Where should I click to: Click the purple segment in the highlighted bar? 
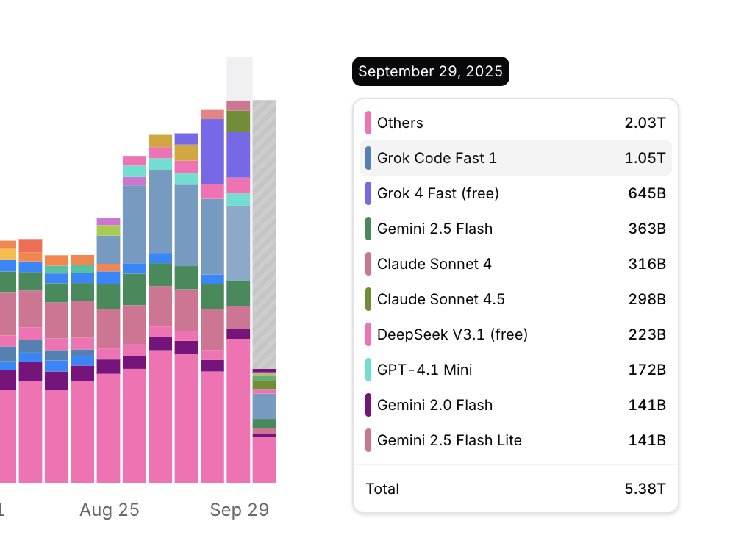click(239, 154)
